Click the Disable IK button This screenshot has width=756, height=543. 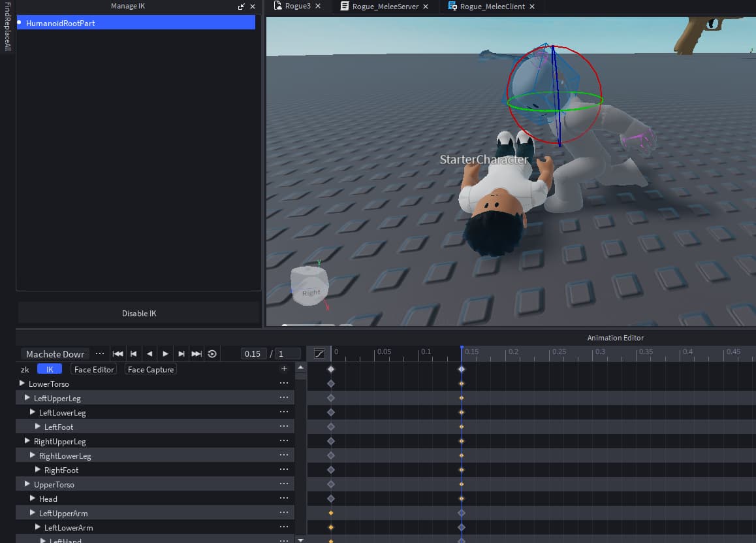click(139, 313)
